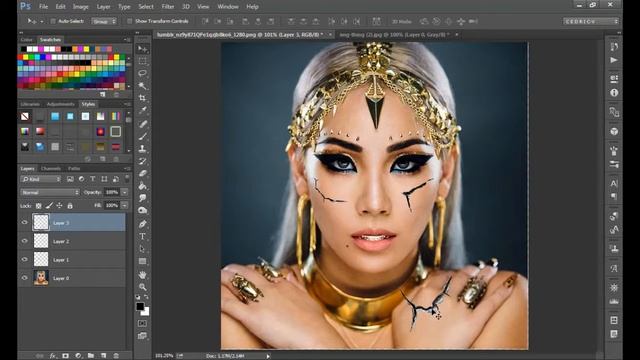Open the Swatches panel flyout menu
Screen dimensions: 640x360
click(127, 40)
